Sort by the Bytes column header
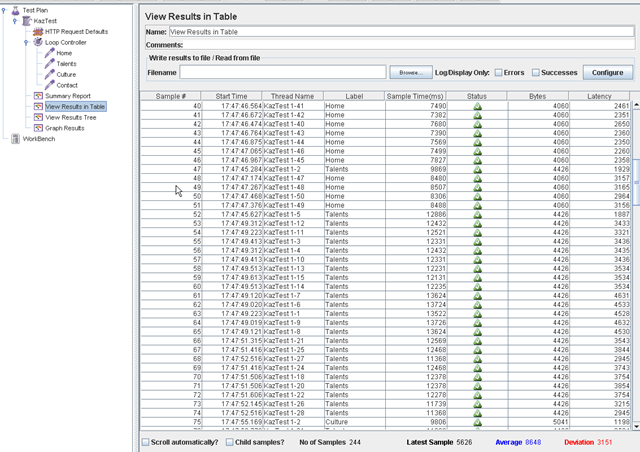Viewport: 640px width, 452px height. click(538, 96)
